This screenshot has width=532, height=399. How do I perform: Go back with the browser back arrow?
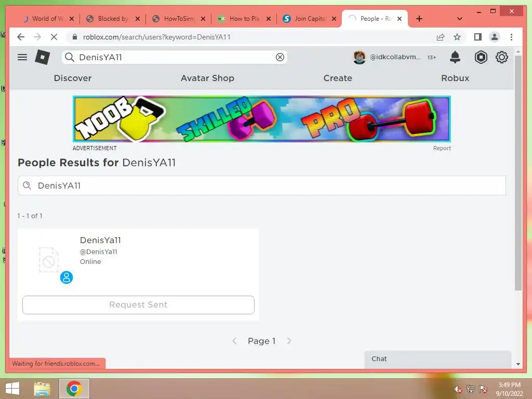(21, 37)
